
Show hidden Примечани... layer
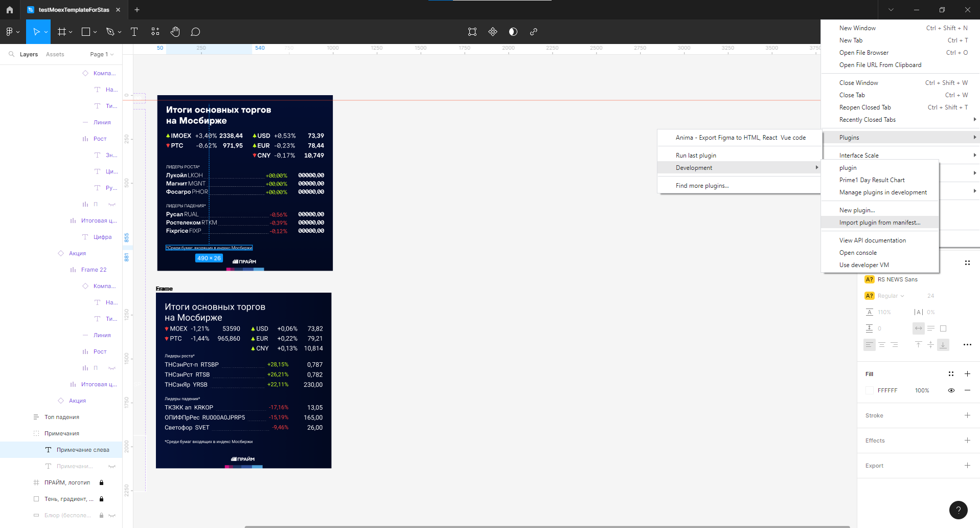click(x=112, y=466)
